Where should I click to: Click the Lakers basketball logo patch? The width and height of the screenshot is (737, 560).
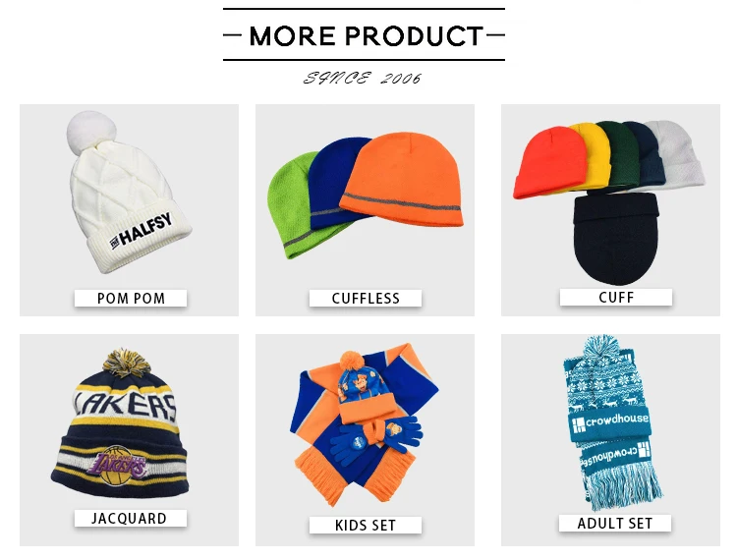pyautogui.click(x=118, y=466)
